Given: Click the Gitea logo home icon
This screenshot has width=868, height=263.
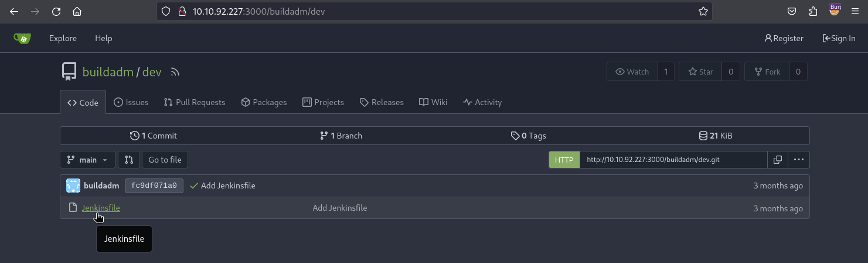Looking at the screenshot, I should tap(22, 38).
